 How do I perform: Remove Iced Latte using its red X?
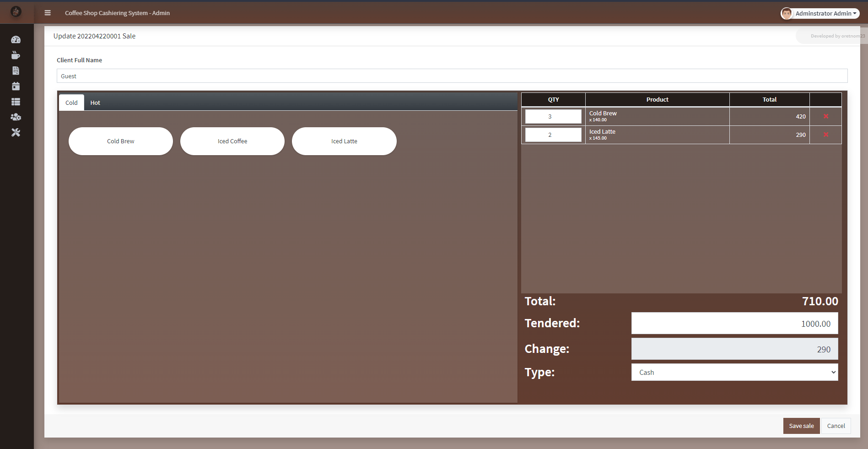coord(825,135)
